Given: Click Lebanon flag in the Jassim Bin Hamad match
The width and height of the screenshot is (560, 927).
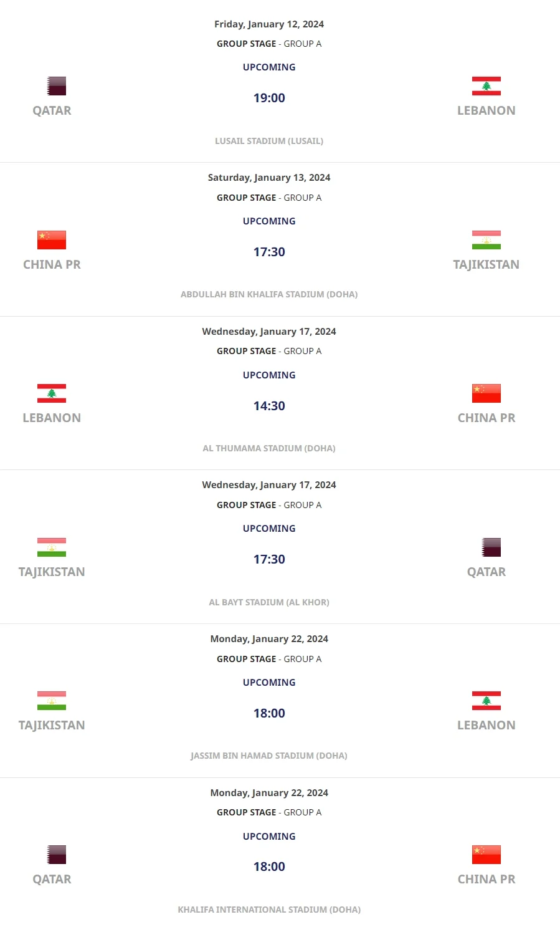Looking at the screenshot, I should 486,701.
